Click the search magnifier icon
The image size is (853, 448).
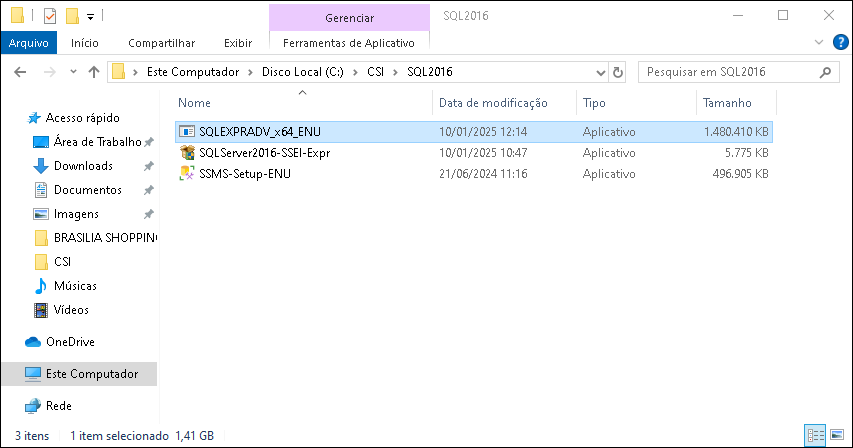pyautogui.click(x=826, y=72)
